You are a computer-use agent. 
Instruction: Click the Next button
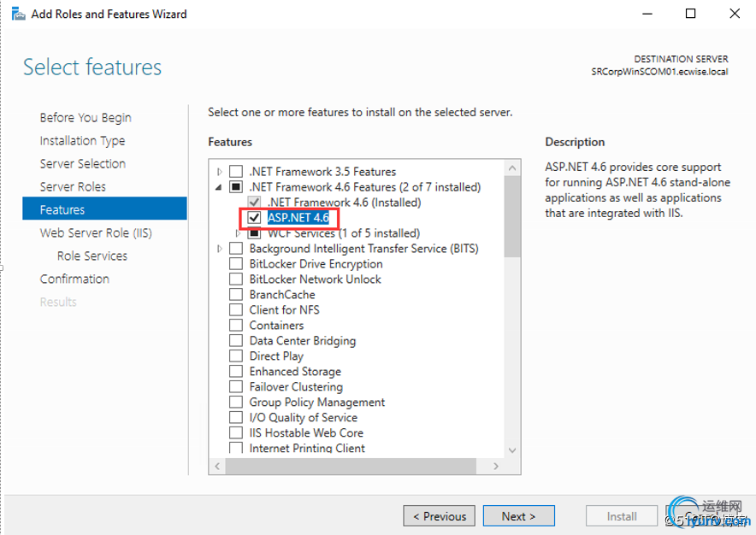click(x=518, y=516)
